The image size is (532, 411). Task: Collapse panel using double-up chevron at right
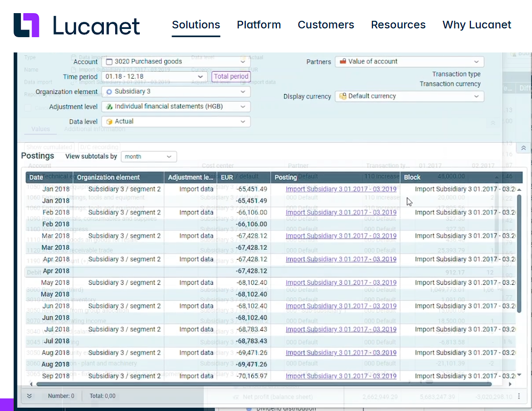(523, 148)
